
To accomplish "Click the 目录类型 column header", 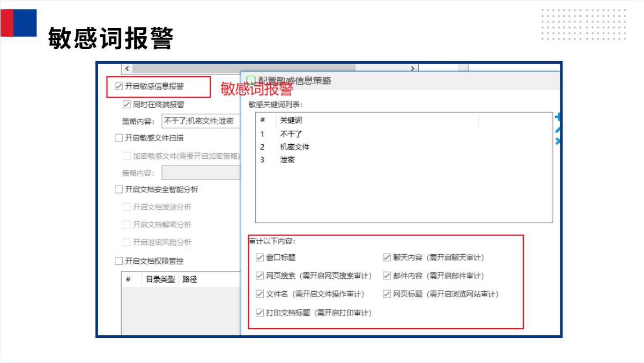I will [x=160, y=279].
